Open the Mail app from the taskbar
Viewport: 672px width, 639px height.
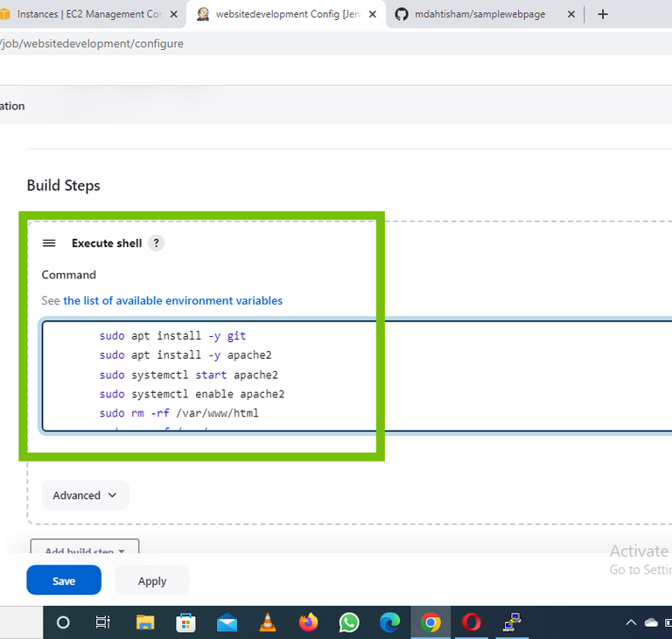coord(227,622)
